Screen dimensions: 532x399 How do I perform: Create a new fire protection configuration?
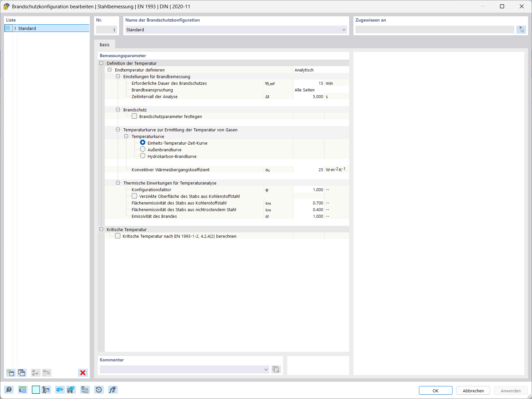click(10, 373)
